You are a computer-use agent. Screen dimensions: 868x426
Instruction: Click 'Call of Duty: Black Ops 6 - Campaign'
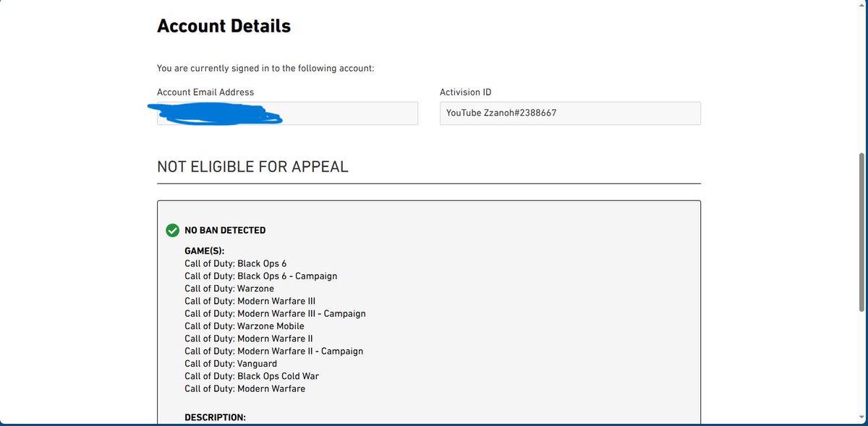coord(260,276)
